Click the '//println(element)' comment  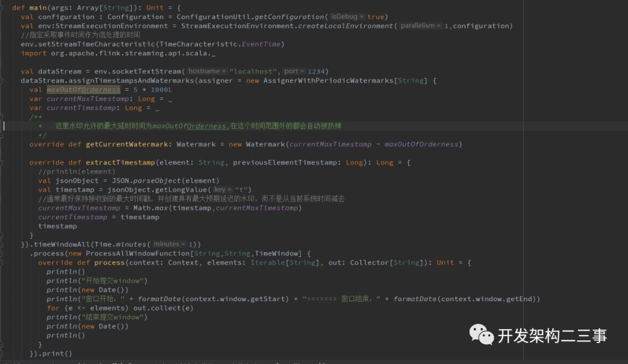(77, 172)
